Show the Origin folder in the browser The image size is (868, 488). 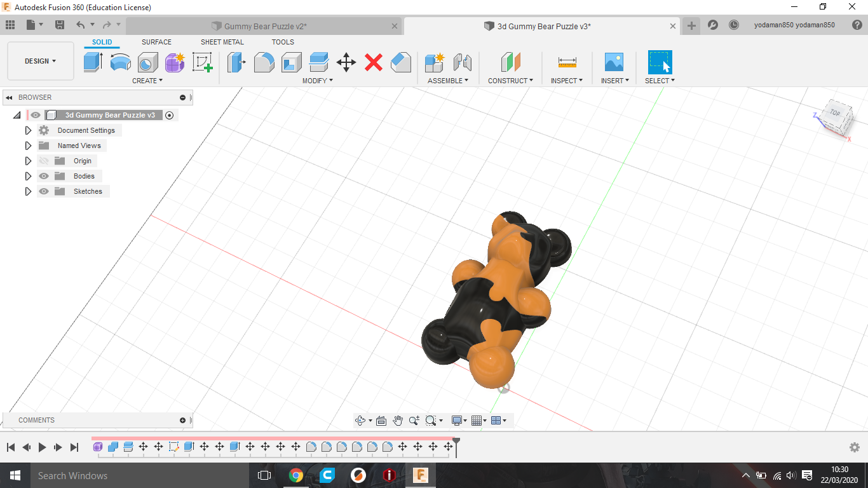pyautogui.click(x=43, y=161)
